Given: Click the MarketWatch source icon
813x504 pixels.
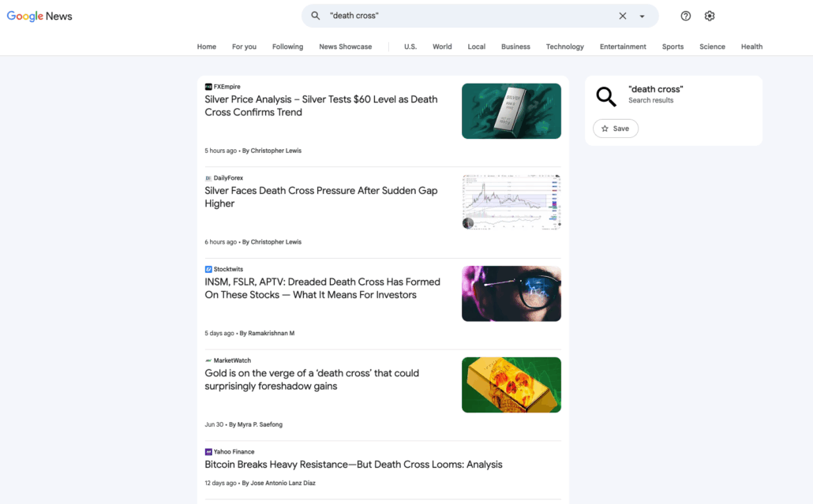Looking at the screenshot, I should [x=208, y=360].
